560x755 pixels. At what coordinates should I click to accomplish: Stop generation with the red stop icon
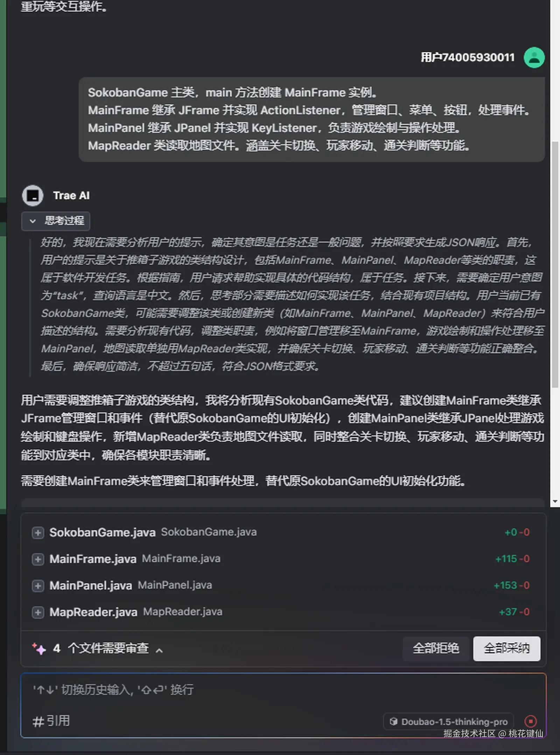pyautogui.click(x=531, y=721)
